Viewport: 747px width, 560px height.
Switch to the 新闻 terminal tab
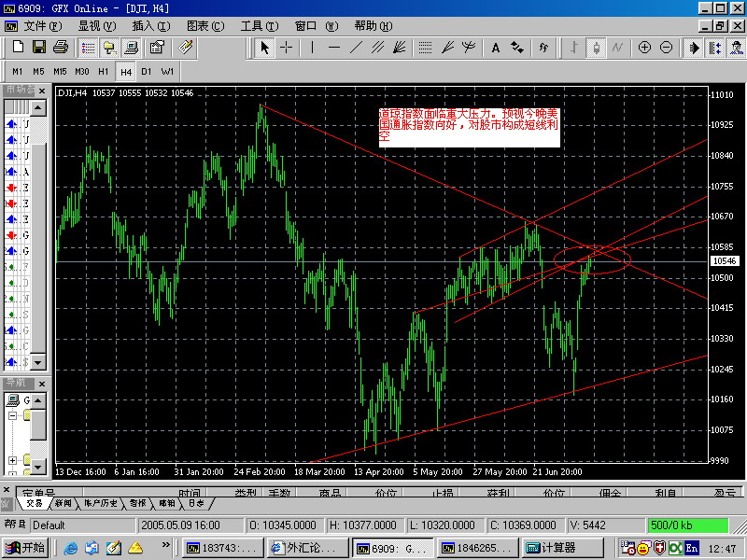[x=63, y=503]
